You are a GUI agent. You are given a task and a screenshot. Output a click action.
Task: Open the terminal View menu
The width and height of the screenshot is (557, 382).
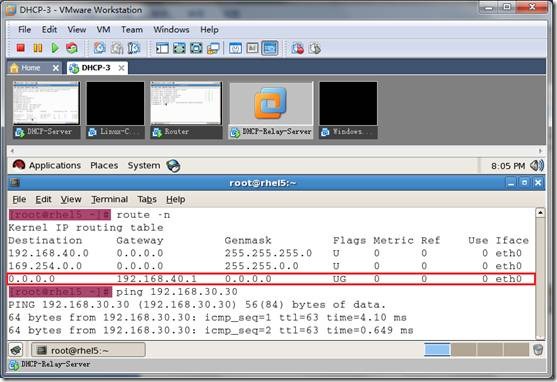(71, 199)
